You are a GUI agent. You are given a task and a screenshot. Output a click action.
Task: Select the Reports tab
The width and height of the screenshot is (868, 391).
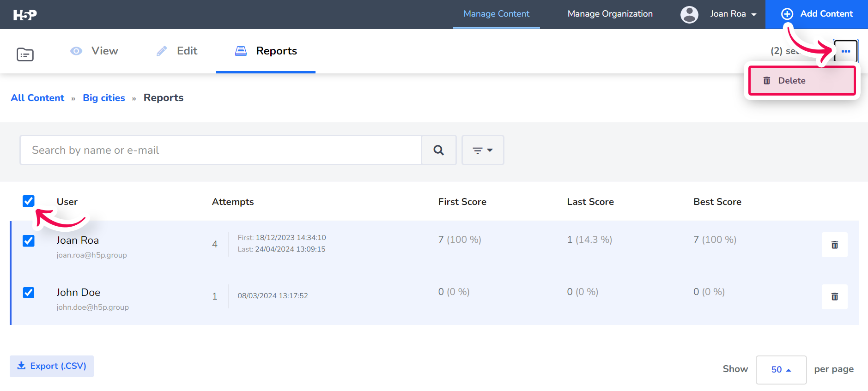(x=266, y=51)
